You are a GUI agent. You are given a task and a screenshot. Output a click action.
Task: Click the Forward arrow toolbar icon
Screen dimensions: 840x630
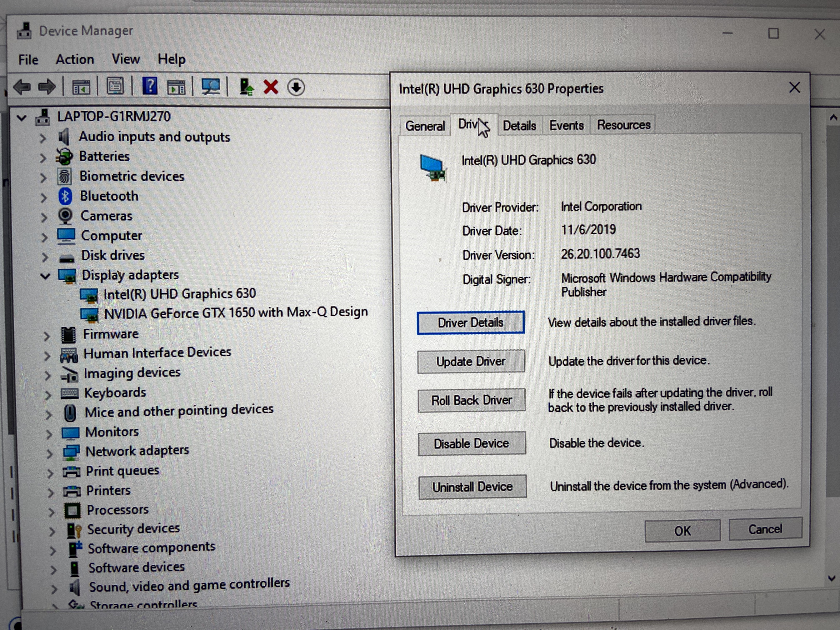click(47, 87)
